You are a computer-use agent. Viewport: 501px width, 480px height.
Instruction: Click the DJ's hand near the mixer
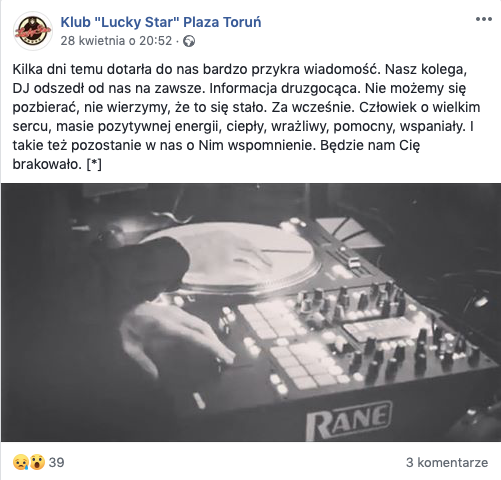tap(173, 337)
